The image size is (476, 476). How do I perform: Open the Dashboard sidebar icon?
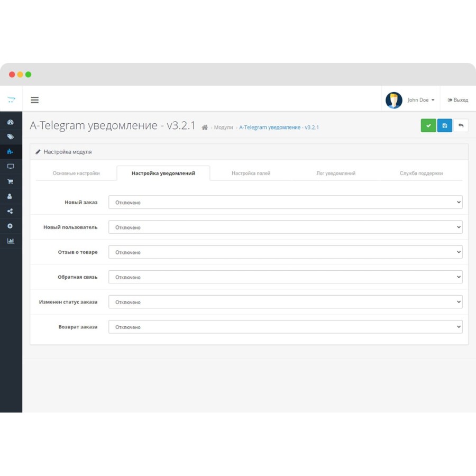click(11, 122)
